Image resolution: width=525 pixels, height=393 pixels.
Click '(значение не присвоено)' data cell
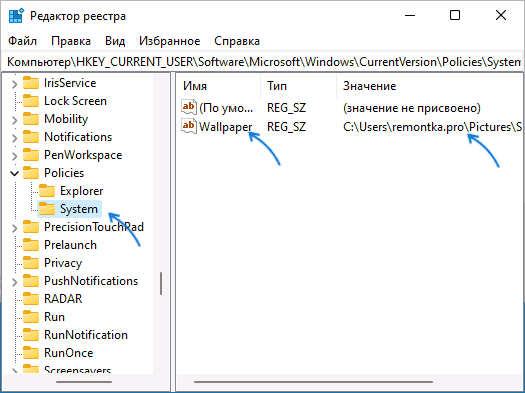(x=412, y=108)
